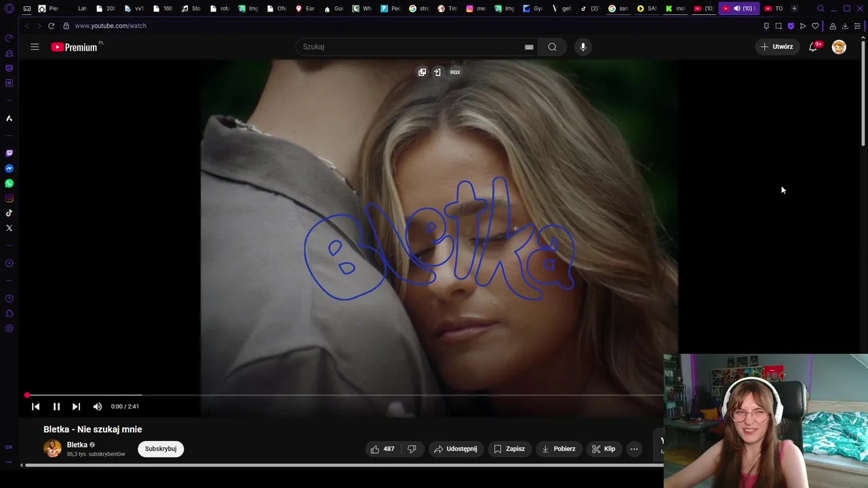This screenshot has height=488, width=868.
Task: Go forward in browser history
Action: point(39,26)
